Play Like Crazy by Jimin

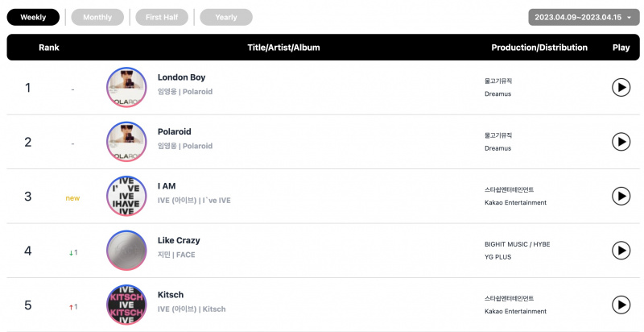click(621, 251)
